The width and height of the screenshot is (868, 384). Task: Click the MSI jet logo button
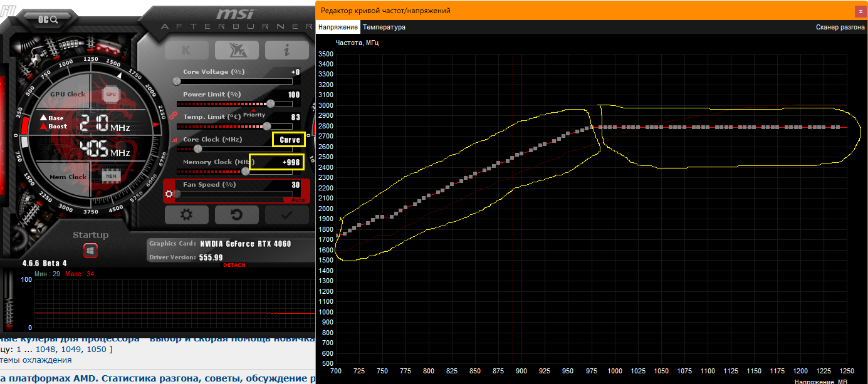[236, 50]
